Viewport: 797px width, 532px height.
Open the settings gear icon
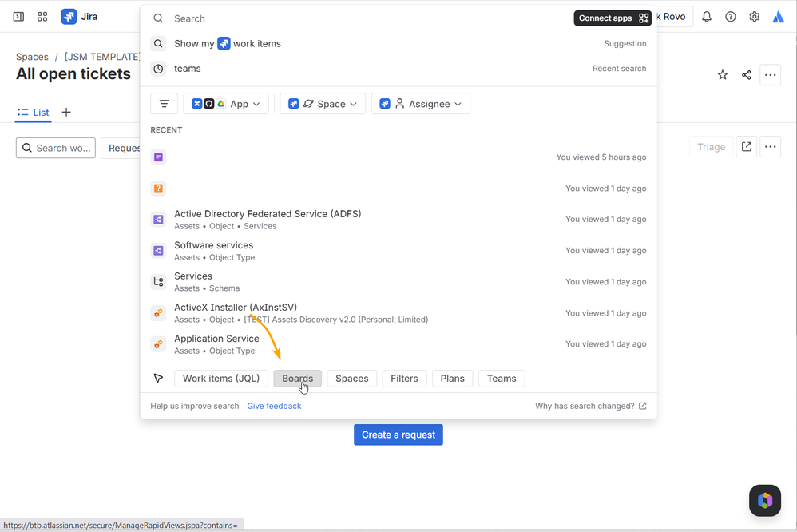tap(755, 17)
